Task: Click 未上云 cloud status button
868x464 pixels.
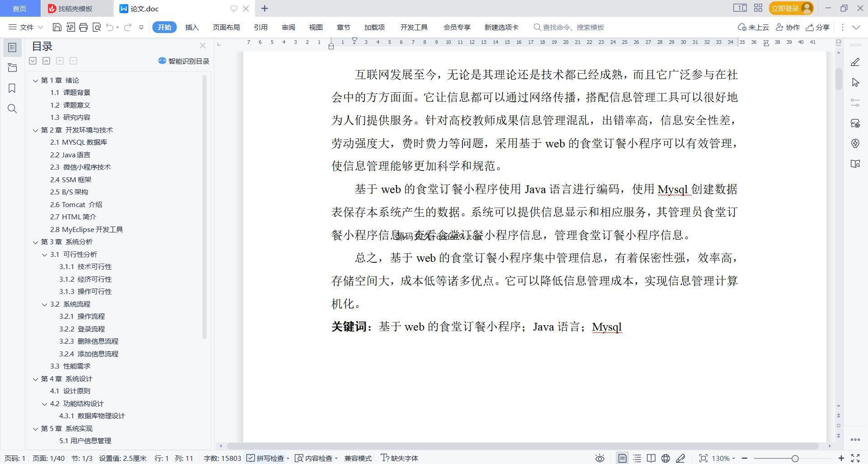Action: point(753,27)
